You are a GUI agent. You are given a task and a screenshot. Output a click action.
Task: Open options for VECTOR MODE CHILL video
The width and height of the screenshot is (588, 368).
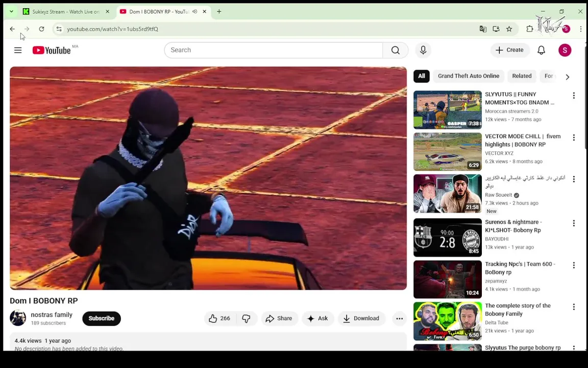tap(573, 137)
